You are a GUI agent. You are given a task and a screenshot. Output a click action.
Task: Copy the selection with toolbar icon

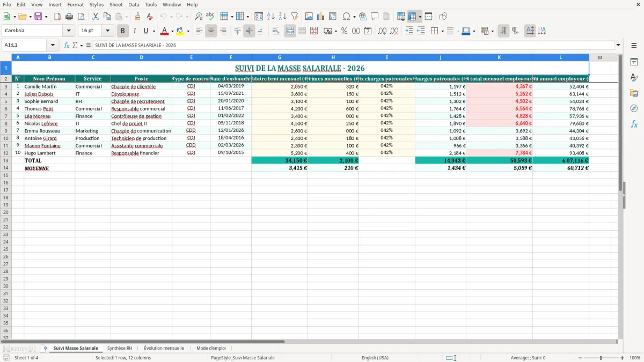(107, 17)
